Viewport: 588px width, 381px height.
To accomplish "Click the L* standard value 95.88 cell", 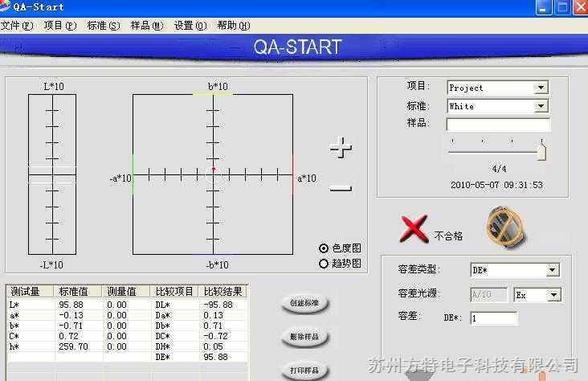I will point(71,305).
